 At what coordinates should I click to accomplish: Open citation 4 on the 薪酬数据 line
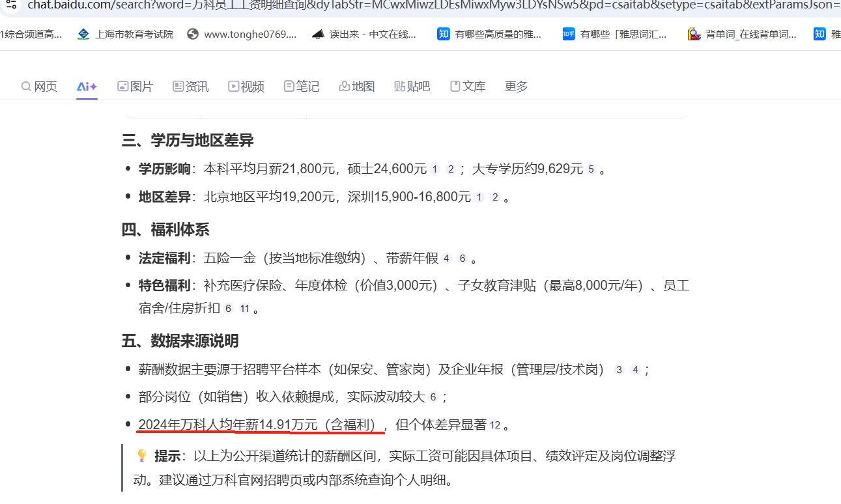click(x=635, y=370)
